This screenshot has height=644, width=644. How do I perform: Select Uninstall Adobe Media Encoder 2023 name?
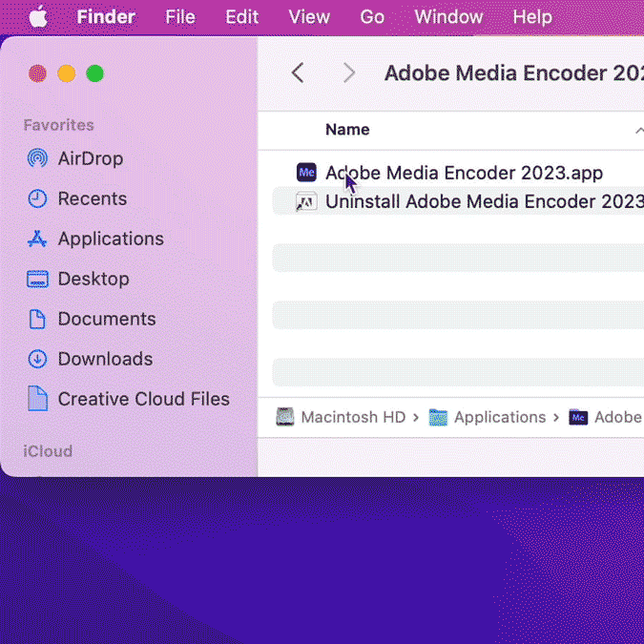coord(485,201)
